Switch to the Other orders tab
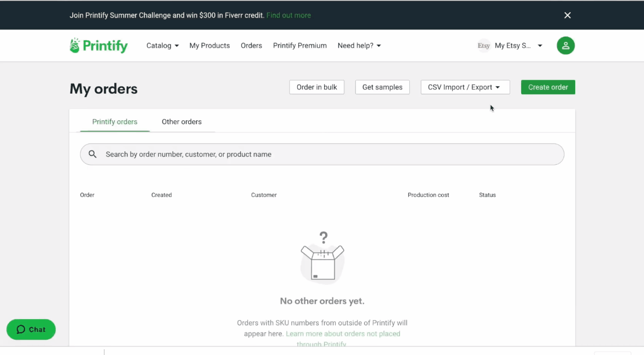The width and height of the screenshot is (644, 355). tap(182, 122)
